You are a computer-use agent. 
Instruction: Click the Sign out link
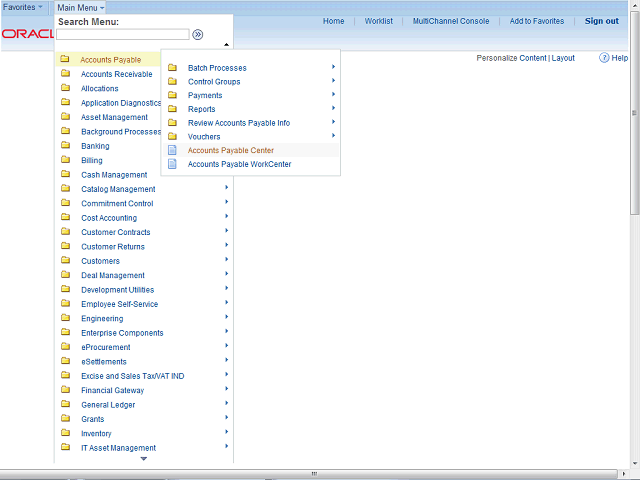click(601, 21)
